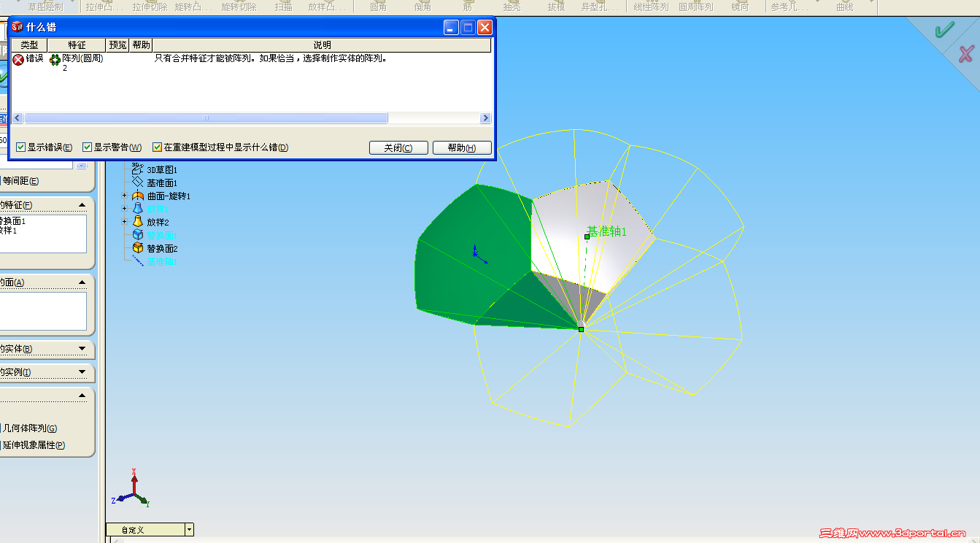Select 放样2 in the feature tree
This screenshot has width=980, height=543.
(158, 222)
